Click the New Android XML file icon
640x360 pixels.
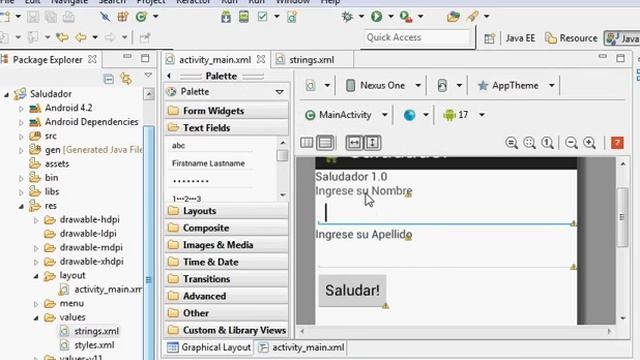pyautogui.click(x=292, y=17)
